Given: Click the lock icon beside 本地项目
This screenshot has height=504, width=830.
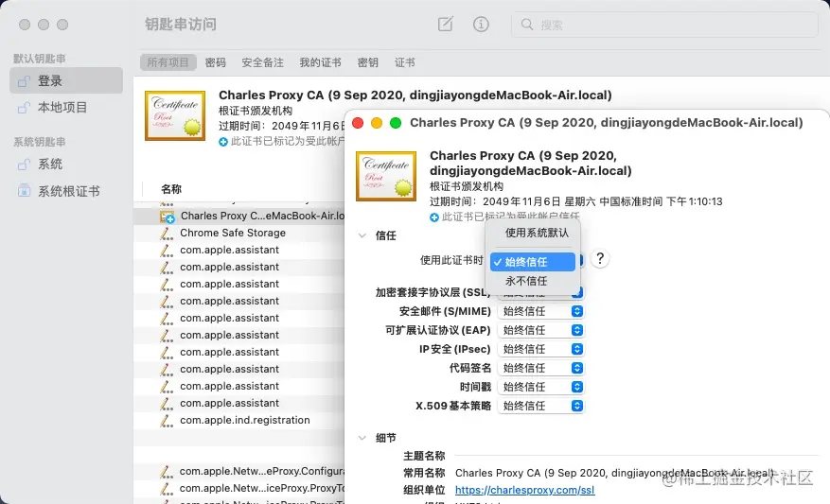Looking at the screenshot, I should pyautogui.click(x=24, y=108).
